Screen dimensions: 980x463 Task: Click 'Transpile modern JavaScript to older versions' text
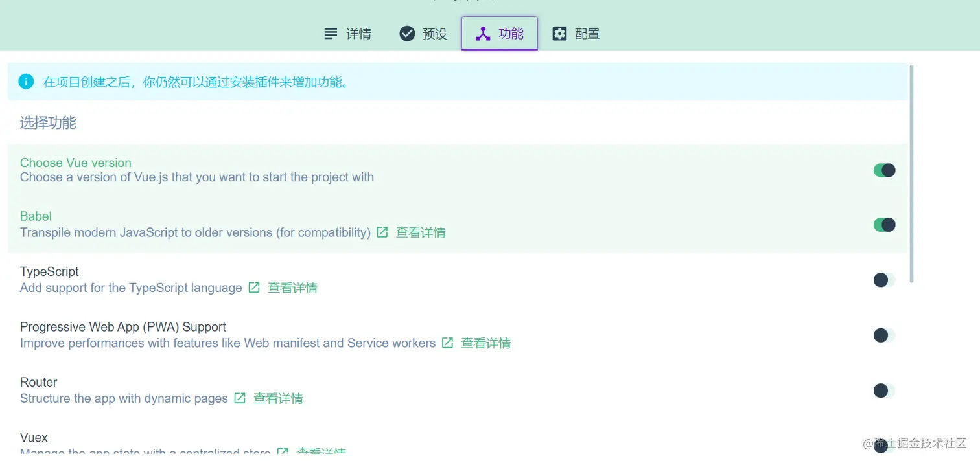click(195, 232)
